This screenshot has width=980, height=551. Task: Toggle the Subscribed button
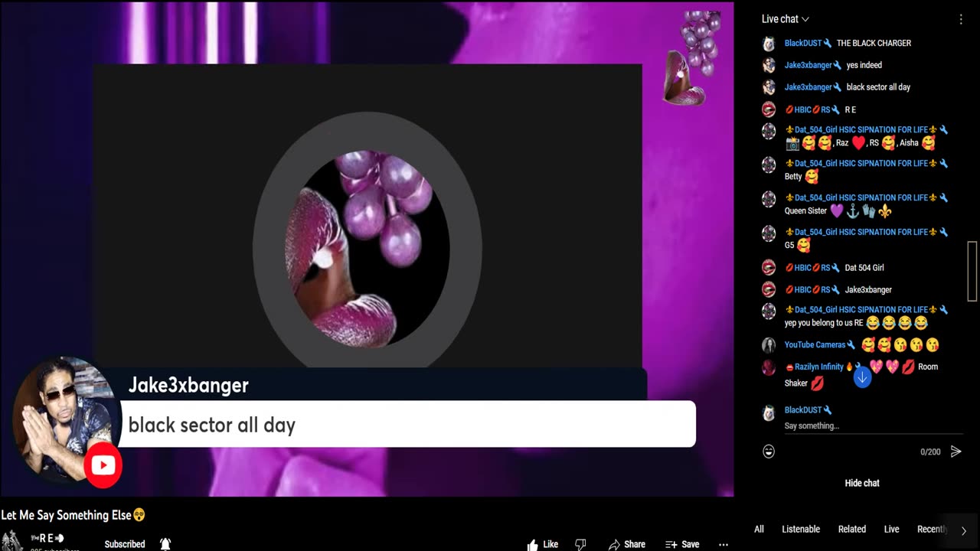pyautogui.click(x=125, y=544)
